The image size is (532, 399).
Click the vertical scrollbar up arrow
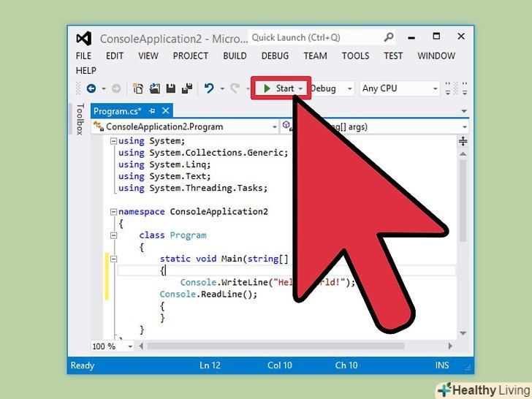pos(463,154)
